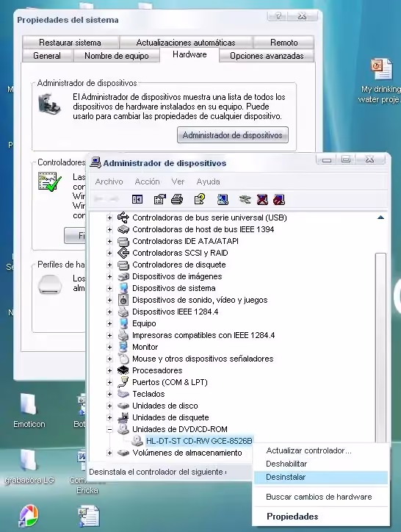This screenshot has height=532, width=401.
Task: Click the update driver toolbar icon
Action: click(245, 199)
